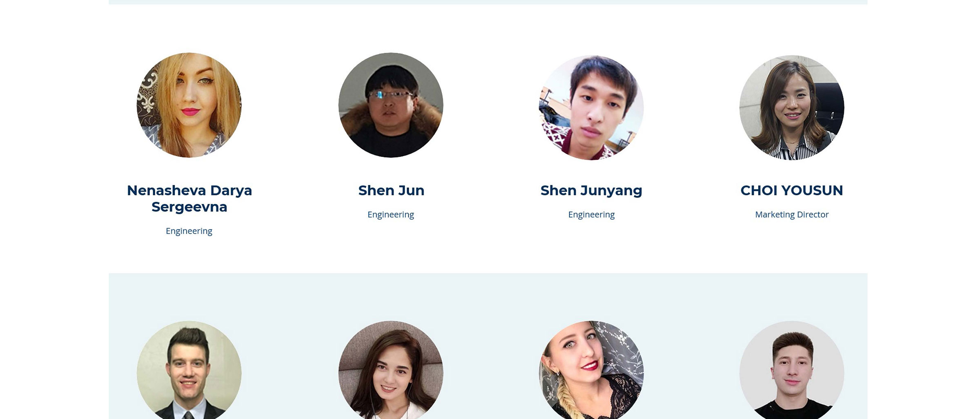The image size is (980, 419).
Task: Open Shen Jun's circular portrait
Action: pyautogui.click(x=391, y=105)
